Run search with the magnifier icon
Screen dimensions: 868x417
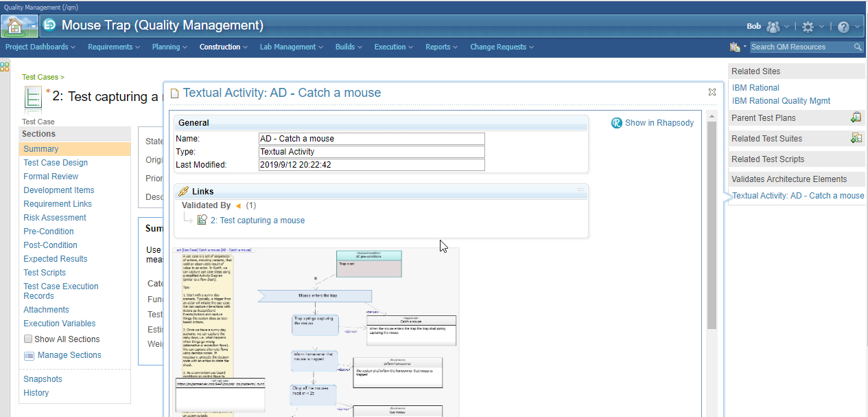click(x=858, y=47)
